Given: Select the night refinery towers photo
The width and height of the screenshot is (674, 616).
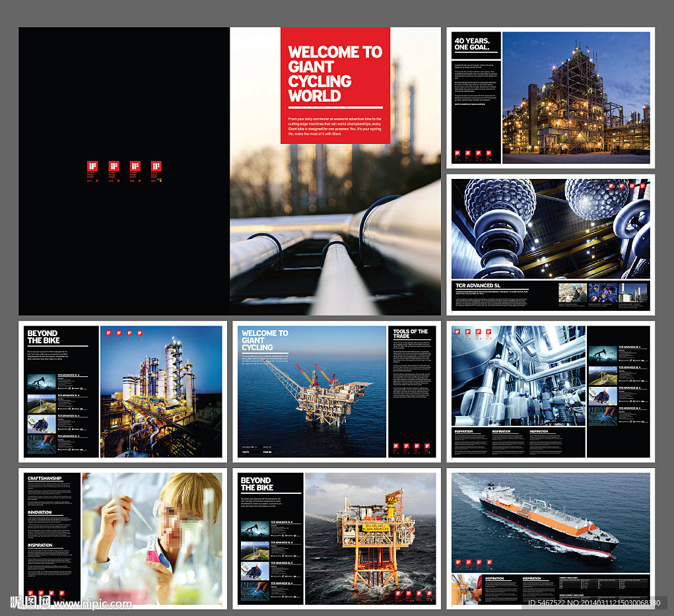Looking at the screenshot, I should [161, 392].
